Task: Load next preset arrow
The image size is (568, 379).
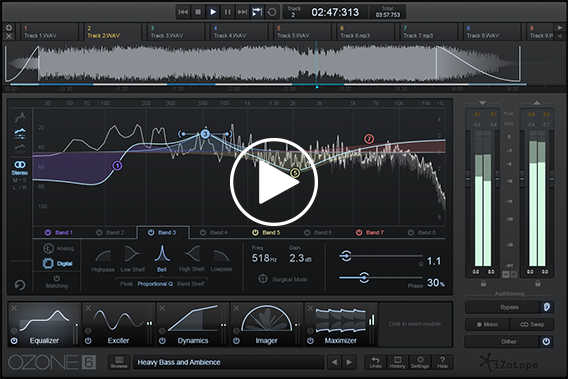Action: 349,362
